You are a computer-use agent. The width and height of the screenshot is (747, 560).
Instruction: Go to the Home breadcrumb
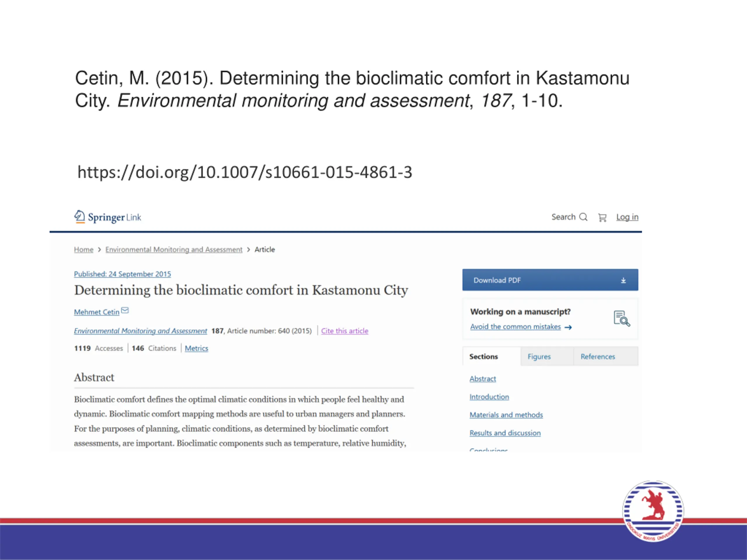[84, 249]
